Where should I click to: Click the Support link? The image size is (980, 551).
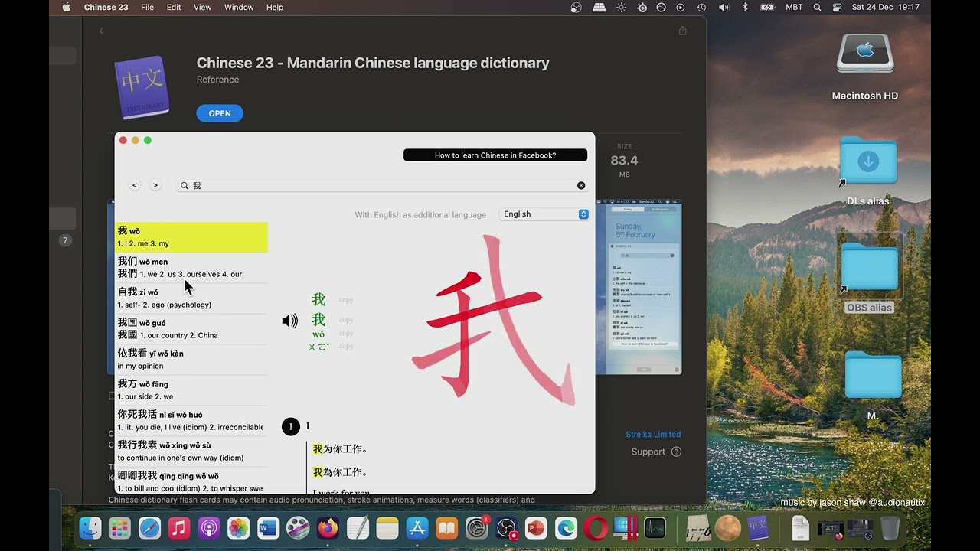click(x=648, y=452)
